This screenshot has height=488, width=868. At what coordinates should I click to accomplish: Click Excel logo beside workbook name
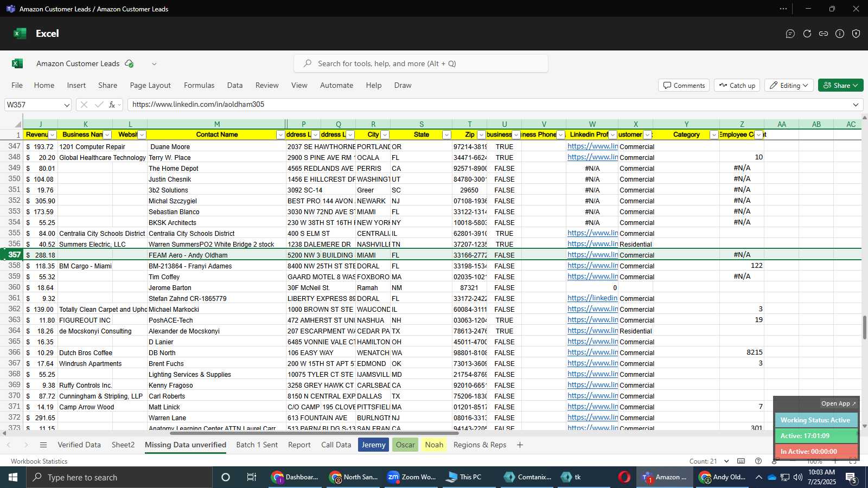tap(17, 63)
